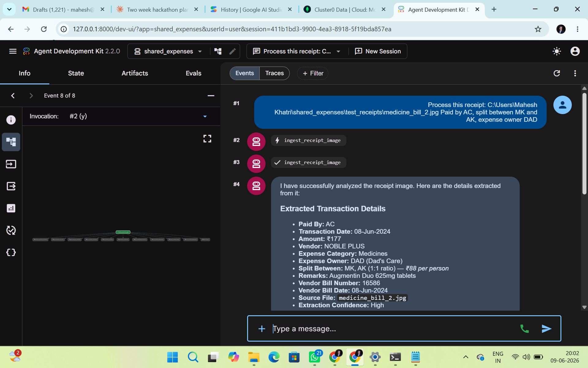Open the response sidebar icon

11,186
